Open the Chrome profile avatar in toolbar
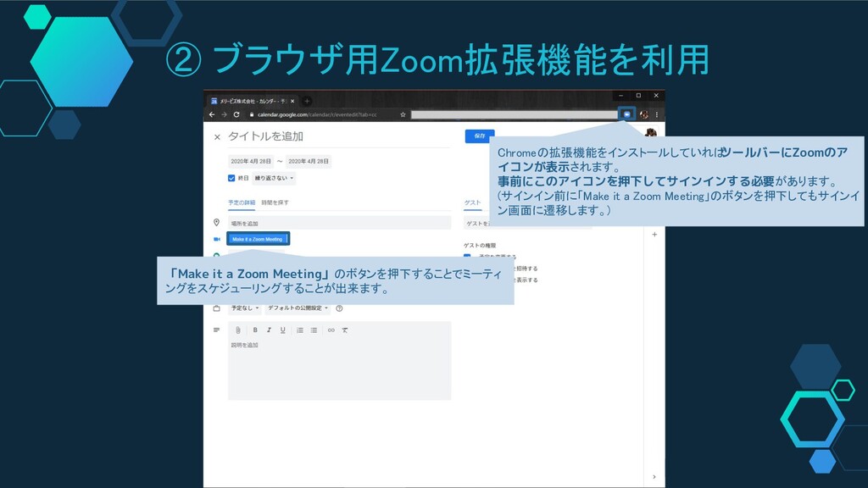Screen dimensions: 868x488 [x=644, y=114]
